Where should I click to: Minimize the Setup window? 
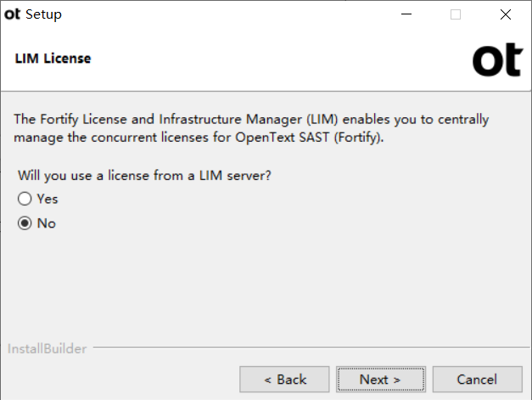tap(406, 14)
